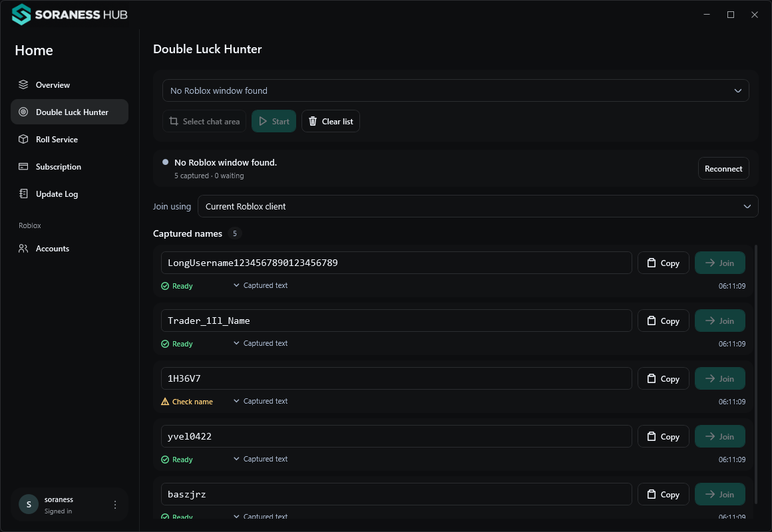Join Trader_1Il_Name's server
Viewport: 772px width, 532px height.
[x=720, y=321]
